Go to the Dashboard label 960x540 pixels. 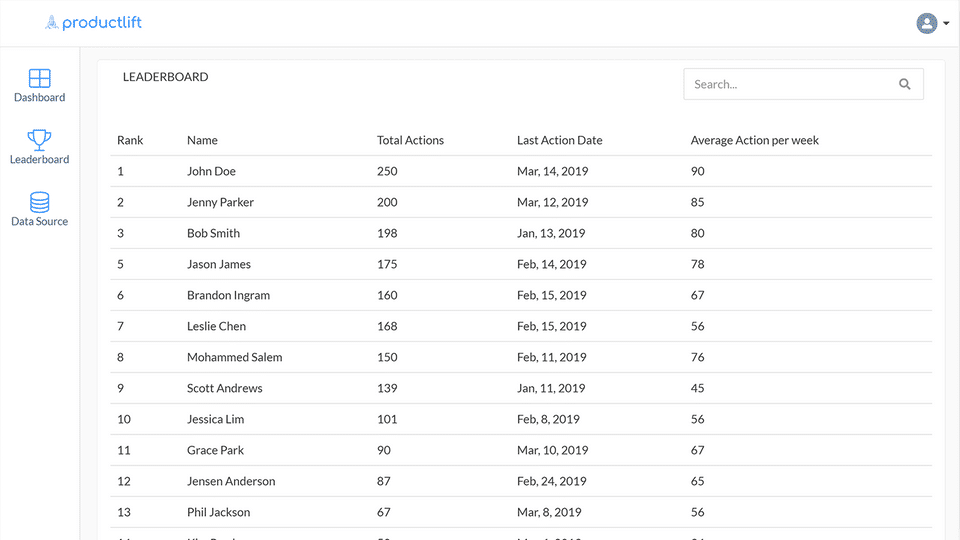(x=40, y=97)
